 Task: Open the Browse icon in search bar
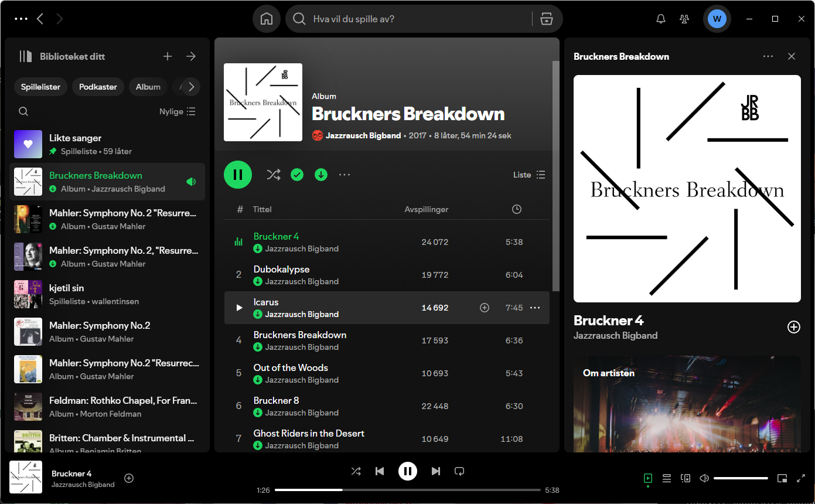point(547,19)
